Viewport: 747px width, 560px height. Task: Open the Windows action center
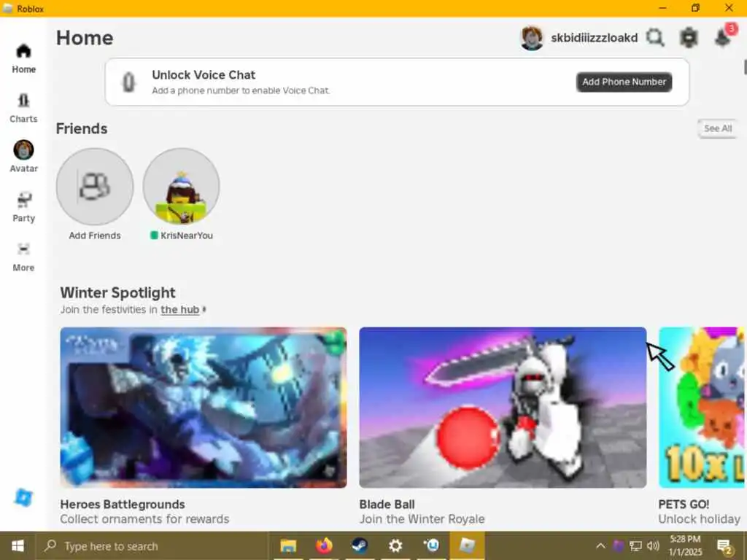(x=724, y=546)
